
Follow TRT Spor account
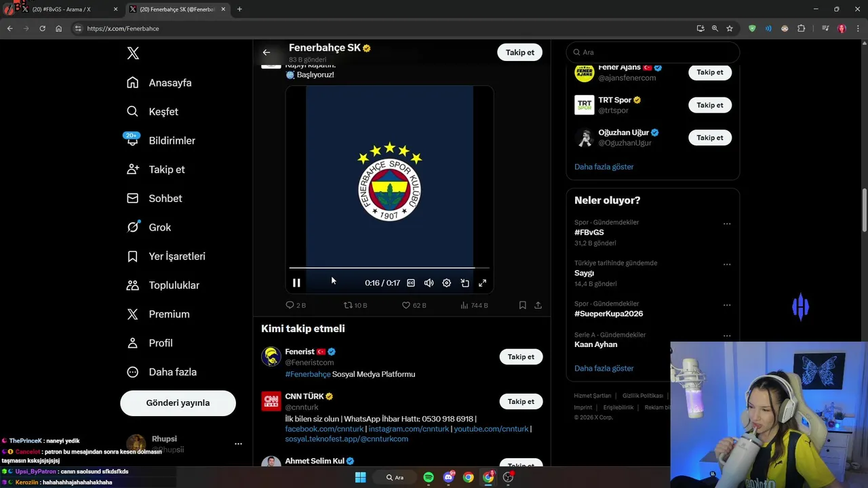coord(710,105)
